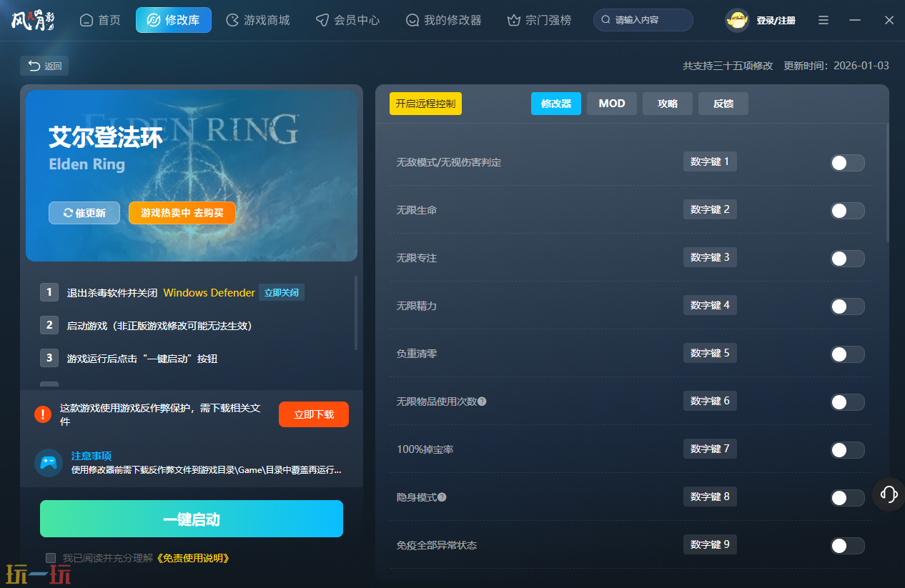This screenshot has width=905, height=588.
Task: Toggle 无限生命 switch
Action: (847, 211)
